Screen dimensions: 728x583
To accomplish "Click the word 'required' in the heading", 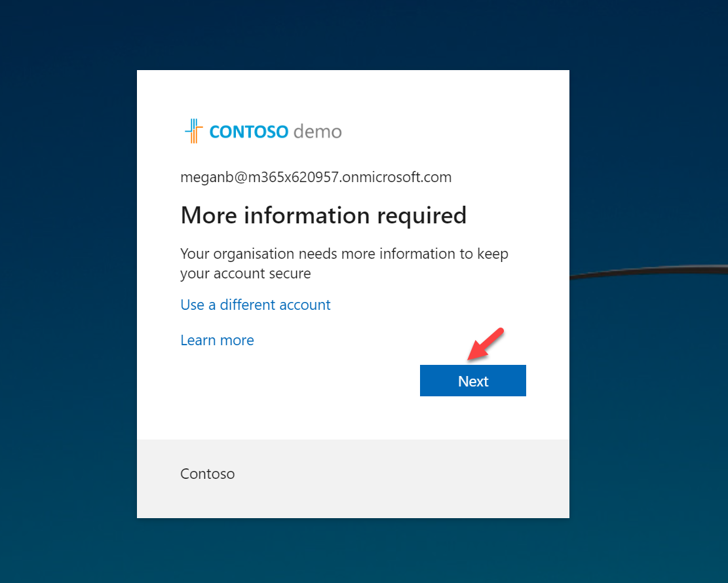I will coord(421,216).
